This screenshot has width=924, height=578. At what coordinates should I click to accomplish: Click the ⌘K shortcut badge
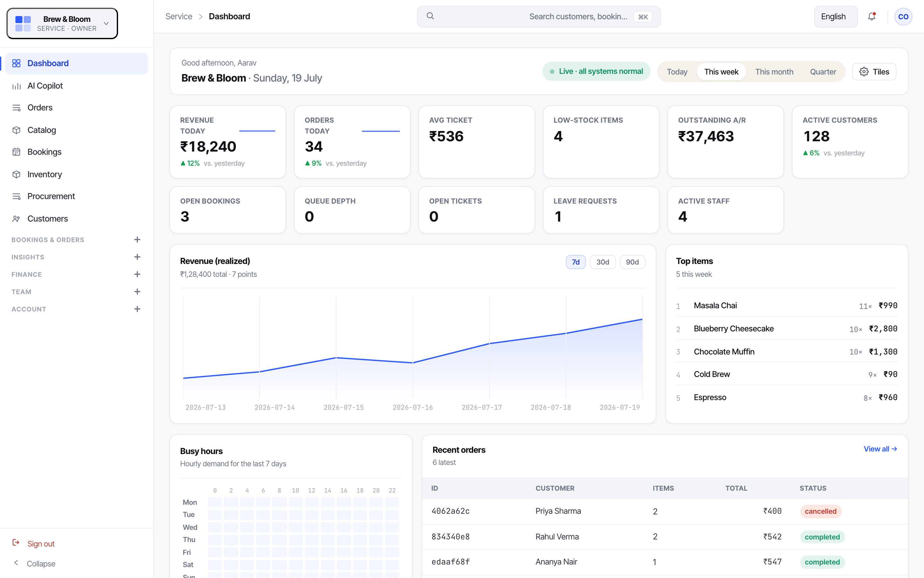pyautogui.click(x=643, y=17)
